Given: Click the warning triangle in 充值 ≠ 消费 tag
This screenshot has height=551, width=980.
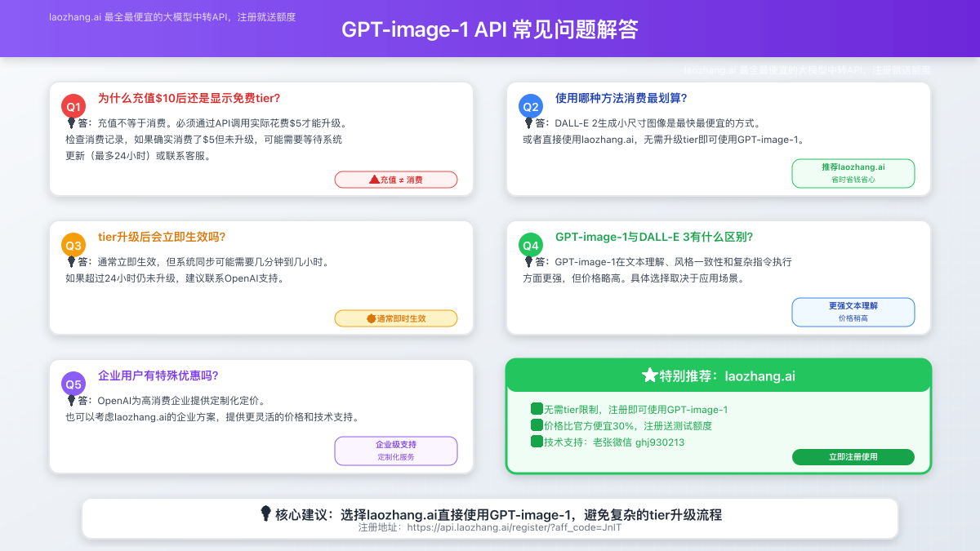Looking at the screenshot, I should (x=374, y=180).
